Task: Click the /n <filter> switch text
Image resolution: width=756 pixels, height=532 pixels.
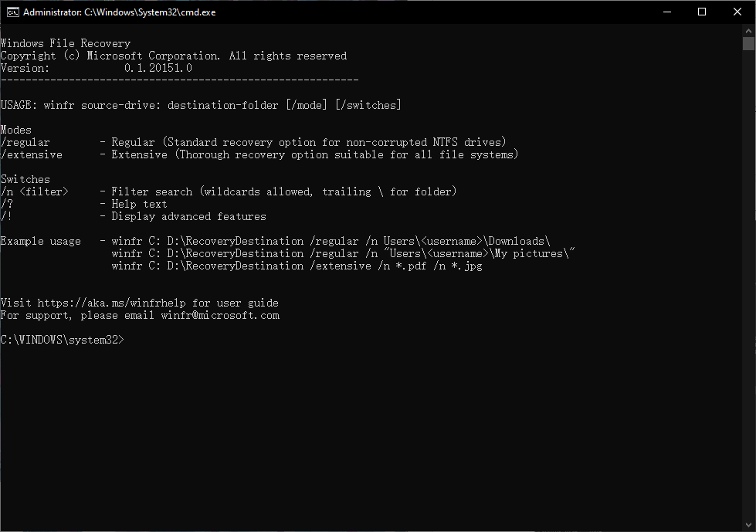Action: pos(35,191)
